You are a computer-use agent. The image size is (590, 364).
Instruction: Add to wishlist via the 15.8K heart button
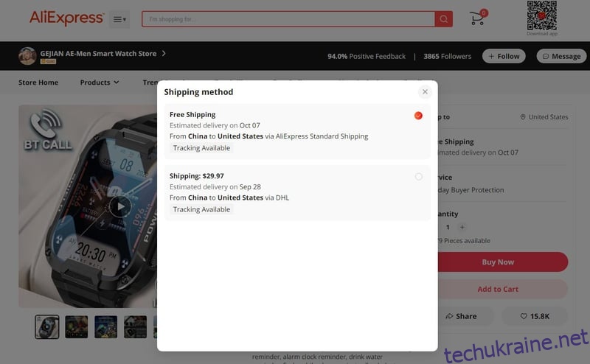tap(535, 316)
